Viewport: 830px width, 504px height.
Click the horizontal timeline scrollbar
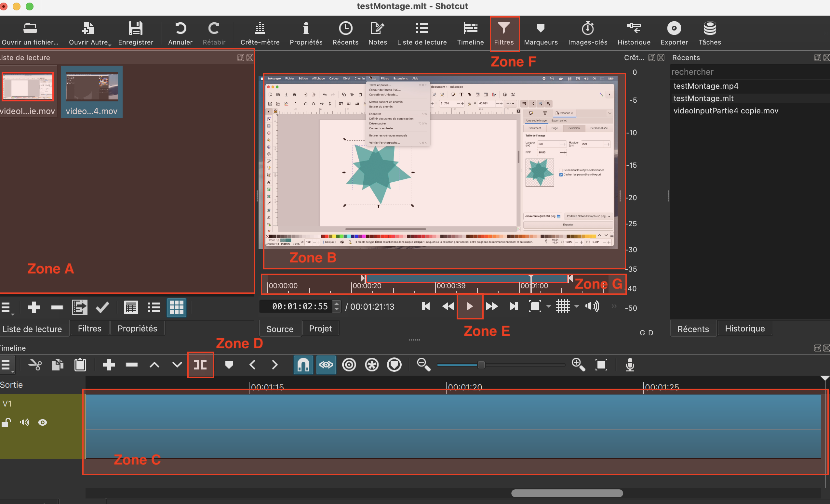567,493
